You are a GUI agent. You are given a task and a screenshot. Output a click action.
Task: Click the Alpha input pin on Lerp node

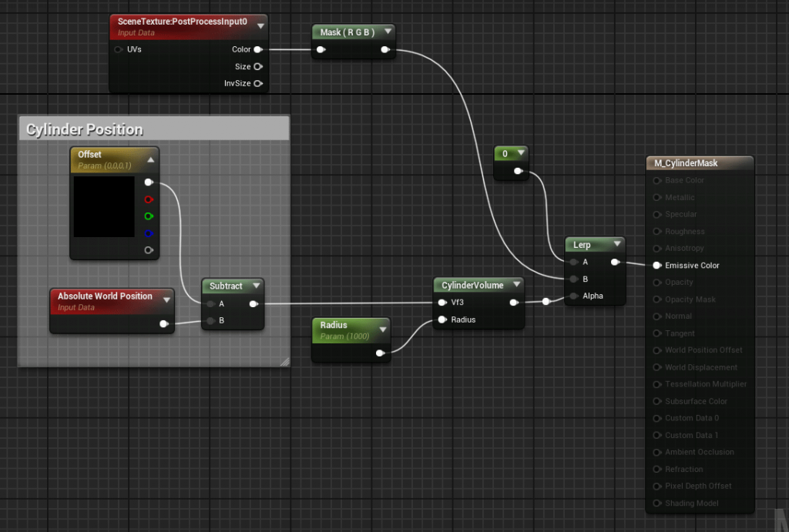pyautogui.click(x=573, y=296)
